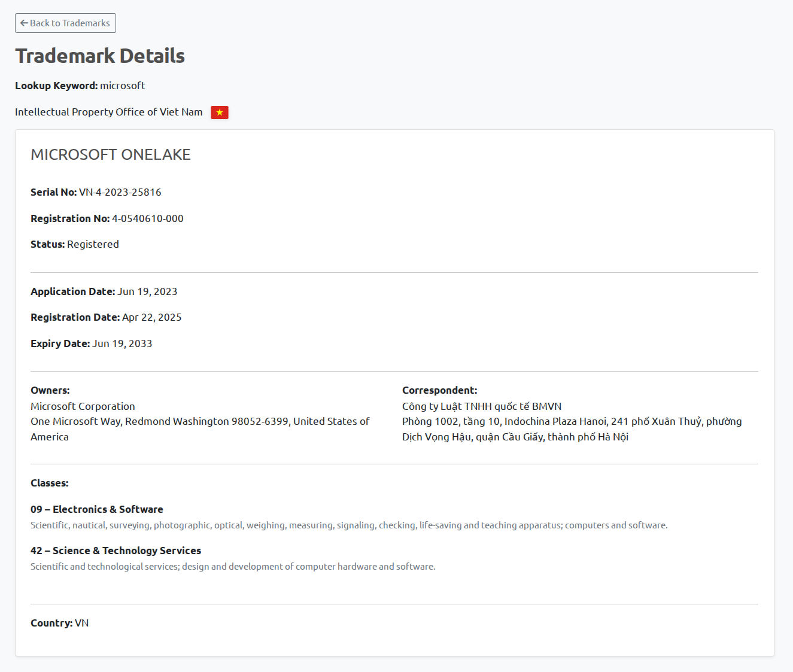Click owner name Microsoft Corporation
793x672 pixels.
pyautogui.click(x=83, y=406)
